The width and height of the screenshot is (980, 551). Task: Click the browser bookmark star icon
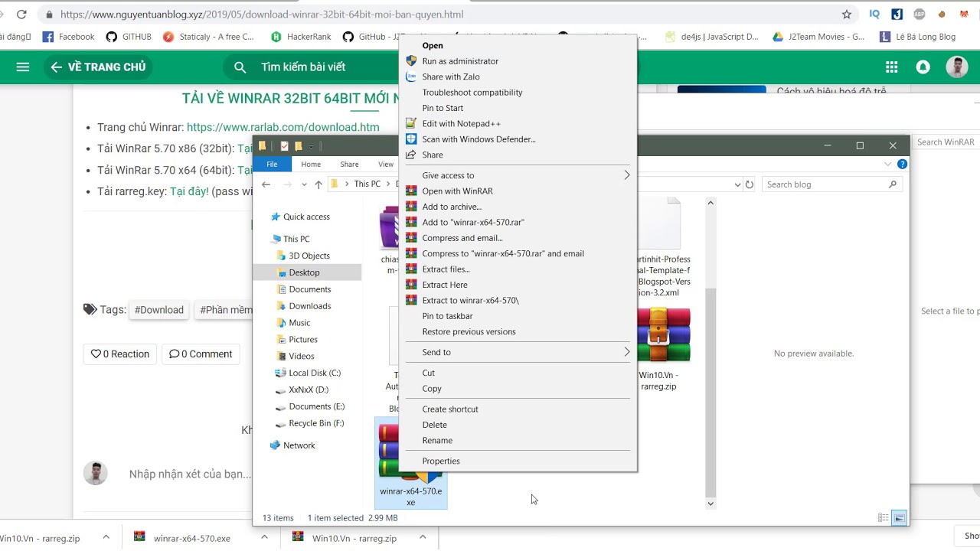[847, 15]
